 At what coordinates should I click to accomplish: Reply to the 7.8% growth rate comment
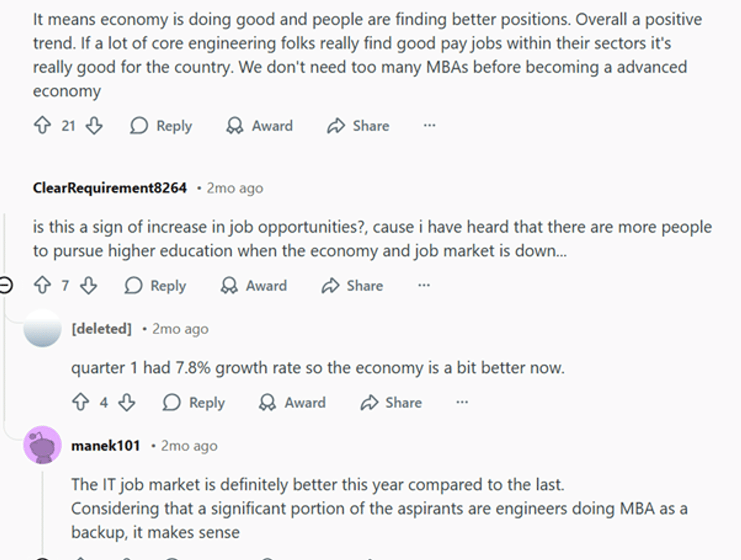click(x=194, y=402)
